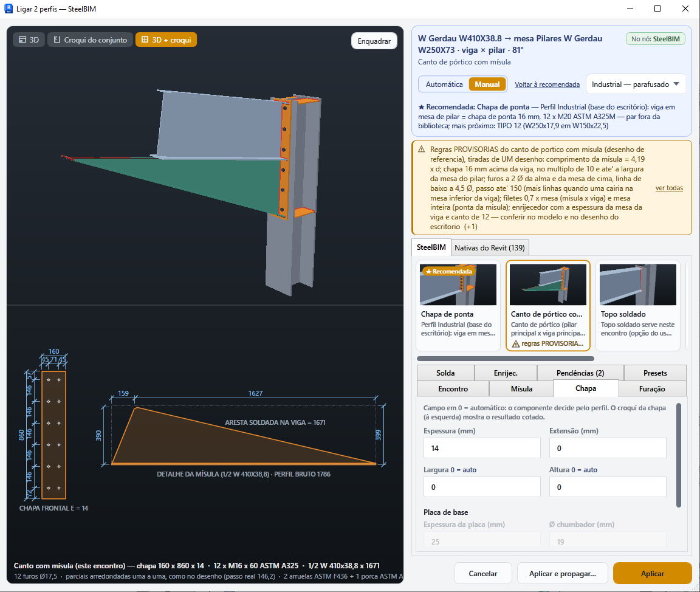Viewport: 700px width, 592px height.
Task: Click the warning triangle icon in rules banner
Action: pyautogui.click(x=422, y=150)
